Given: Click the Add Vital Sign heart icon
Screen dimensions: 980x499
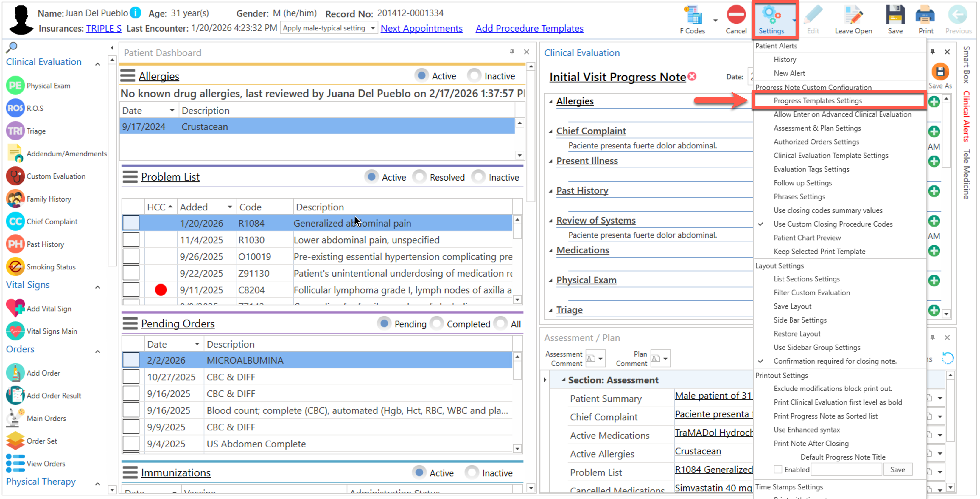Looking at the screenshot, I should pyautogui.click(x=15, y=308).
